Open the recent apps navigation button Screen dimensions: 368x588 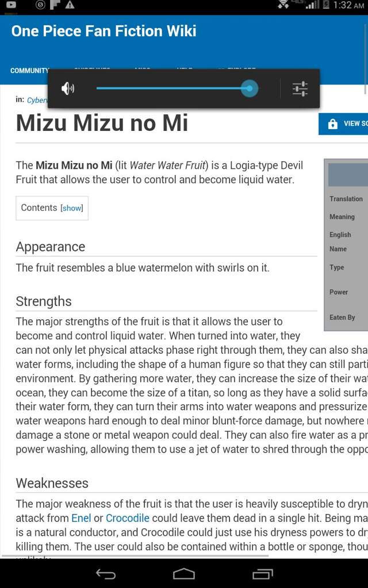pyautogui.click(x=262, y=574)
